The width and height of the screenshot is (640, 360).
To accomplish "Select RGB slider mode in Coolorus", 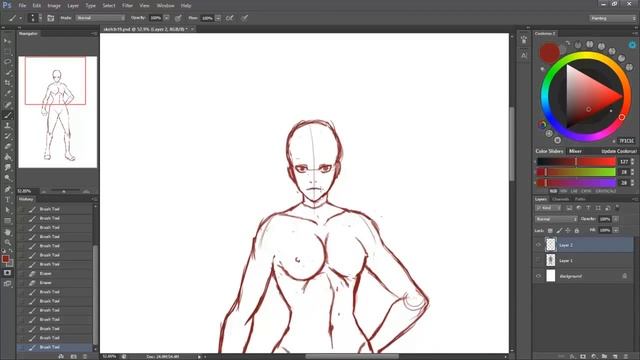I will point(553,191).
